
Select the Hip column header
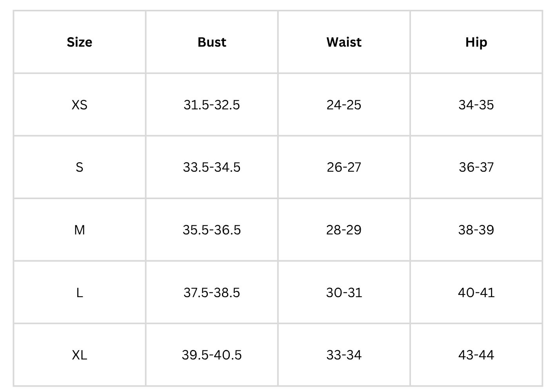476,42
